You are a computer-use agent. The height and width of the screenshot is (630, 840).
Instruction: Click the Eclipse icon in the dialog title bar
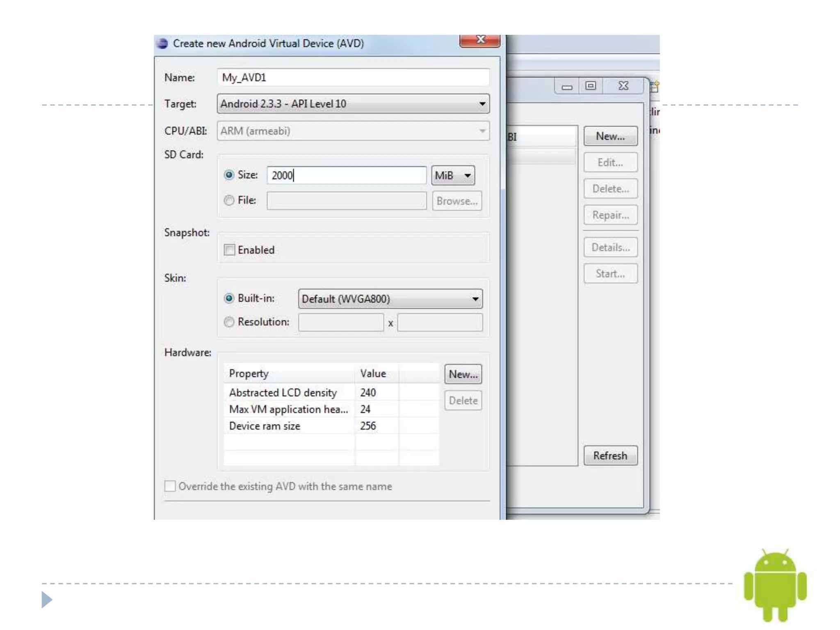162,43
